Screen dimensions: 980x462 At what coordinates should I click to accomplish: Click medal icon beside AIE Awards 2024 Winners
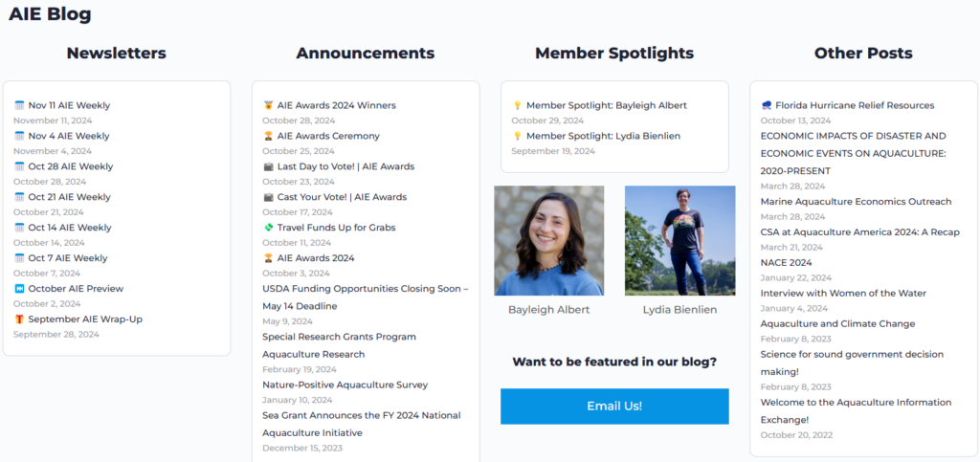point(268,105)
